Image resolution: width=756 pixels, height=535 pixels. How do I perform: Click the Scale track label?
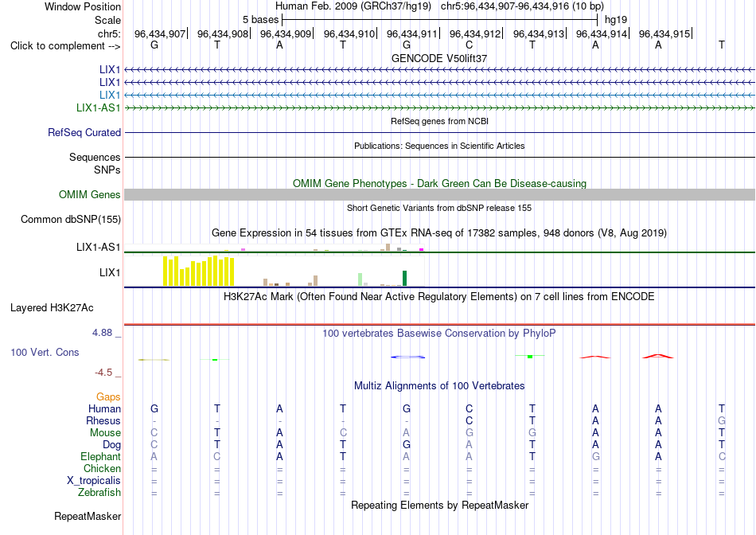point(108,20)
